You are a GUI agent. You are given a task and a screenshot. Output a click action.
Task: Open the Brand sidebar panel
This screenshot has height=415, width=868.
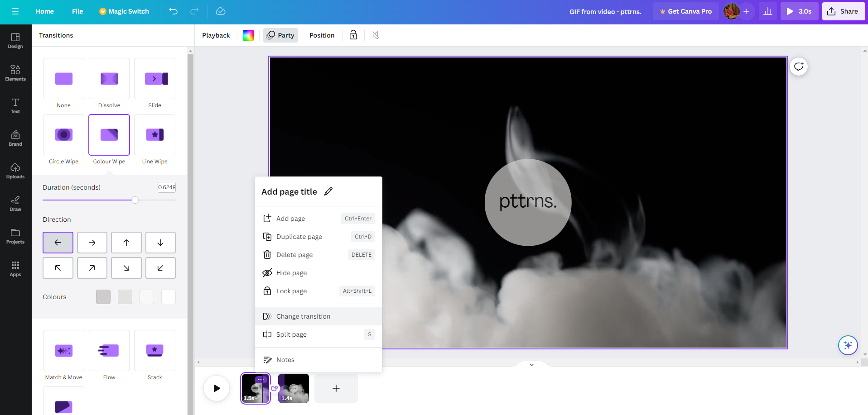[15, 138]
